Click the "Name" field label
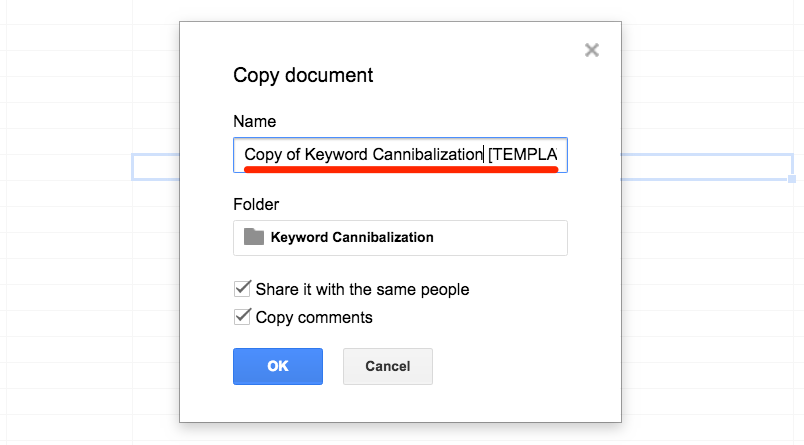The image size is (804, 445). coord(254,121)
